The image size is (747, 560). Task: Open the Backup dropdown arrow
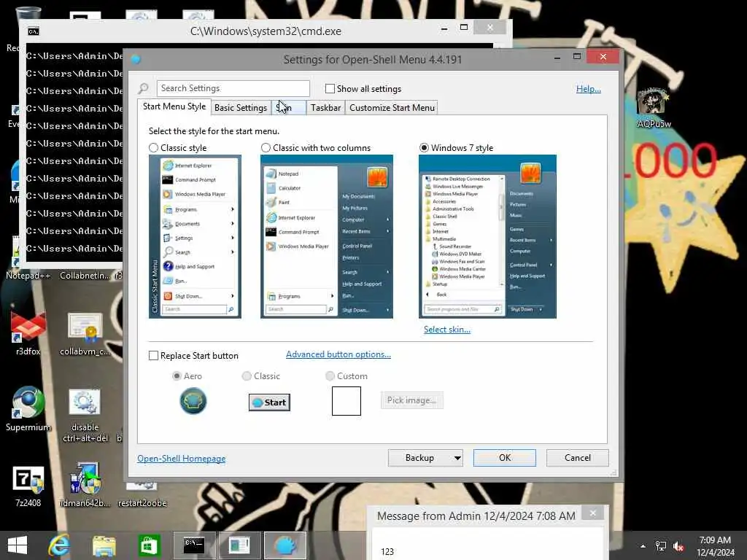point(457,458)
